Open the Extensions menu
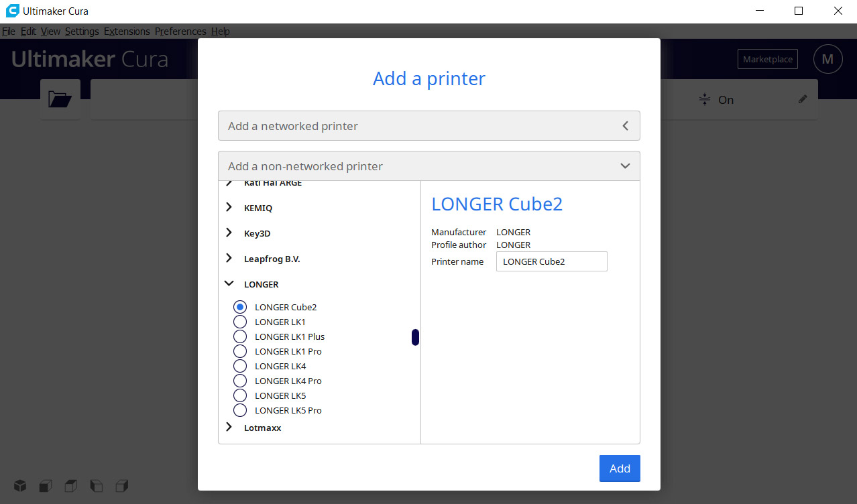 tap(127, 31)
